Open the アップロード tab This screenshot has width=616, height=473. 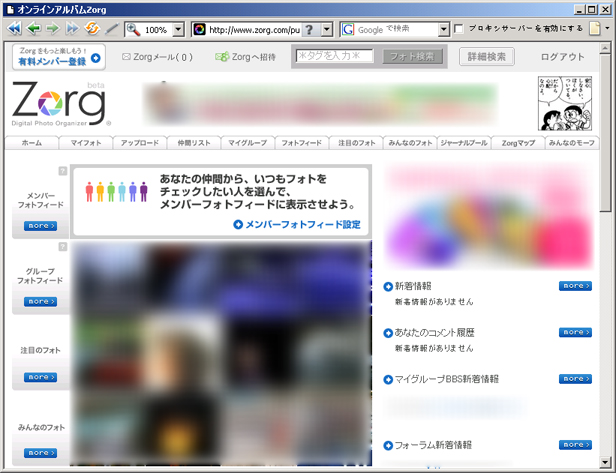[x=140, y=143]
